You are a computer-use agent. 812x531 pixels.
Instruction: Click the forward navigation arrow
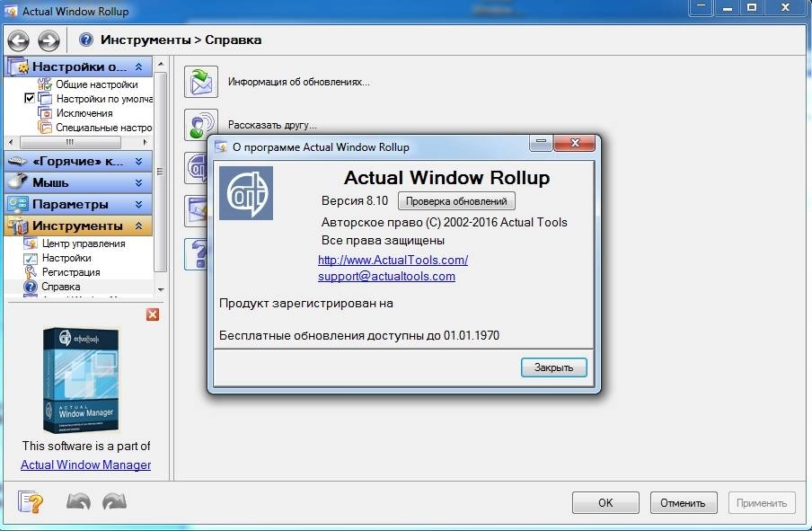(x=49, y=40)
